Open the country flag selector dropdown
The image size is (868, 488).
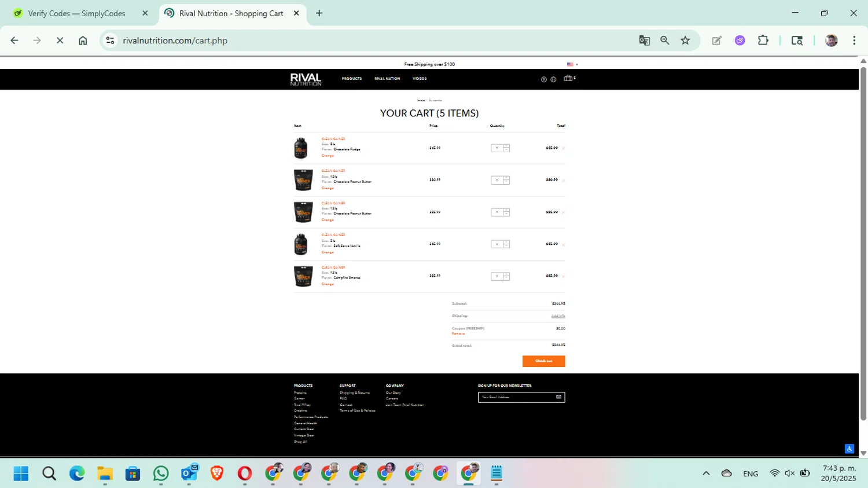[572, 64]
